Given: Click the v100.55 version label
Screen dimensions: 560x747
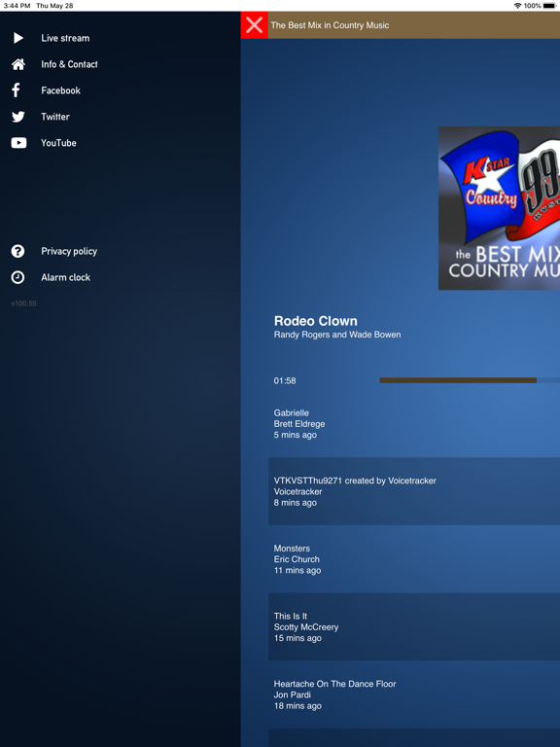Looking at the screenshot, I should pyautogui.click(x=23, y=303).
